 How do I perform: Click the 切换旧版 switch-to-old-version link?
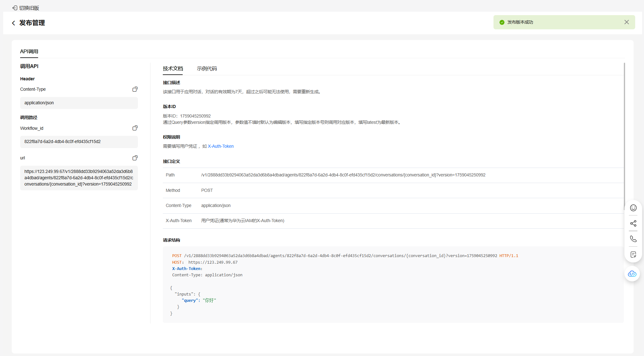click(x=26, y=8)
